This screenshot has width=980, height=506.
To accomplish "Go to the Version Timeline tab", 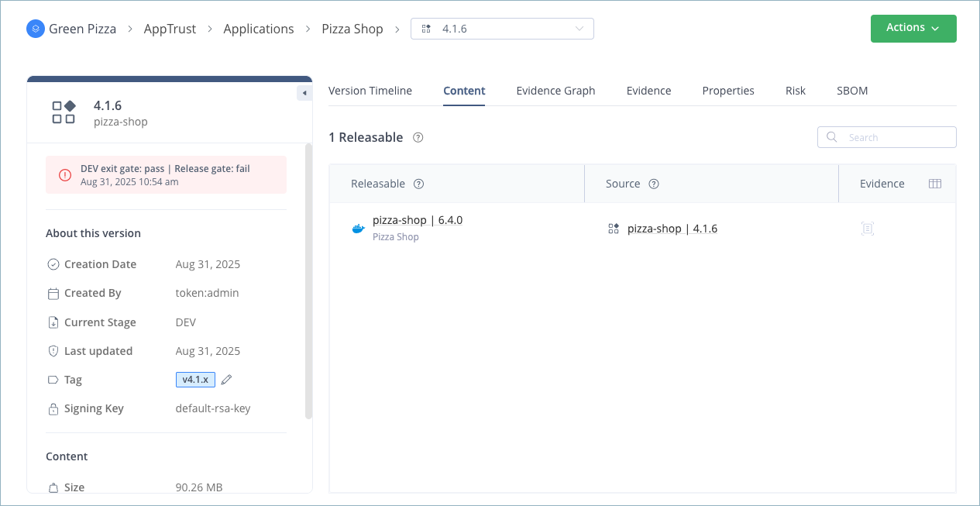I will coord(370,91).
